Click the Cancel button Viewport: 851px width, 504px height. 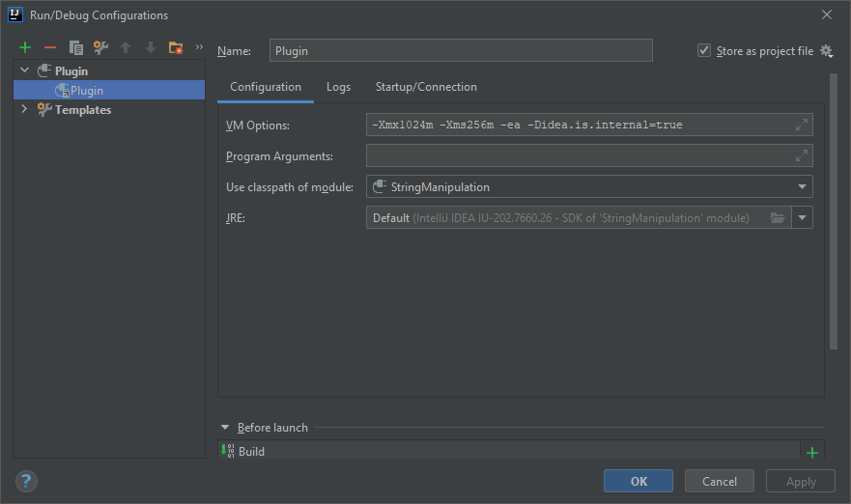(x=719, y=481)
